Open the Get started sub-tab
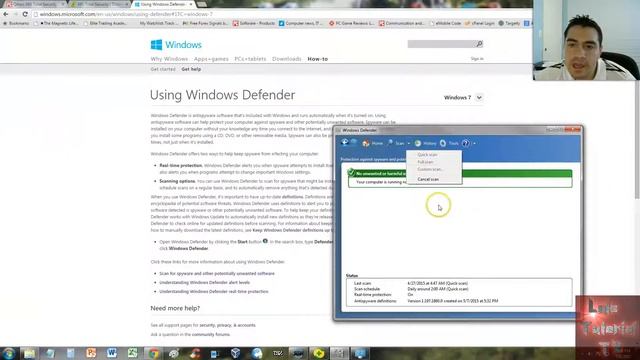Viewport: 640px width, 360px height. 163,69
